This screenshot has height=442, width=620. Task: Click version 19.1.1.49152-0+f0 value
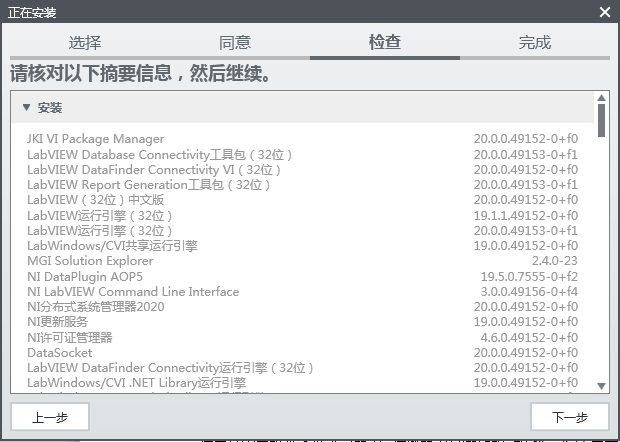pyautogui.click(x=526, y=215)
